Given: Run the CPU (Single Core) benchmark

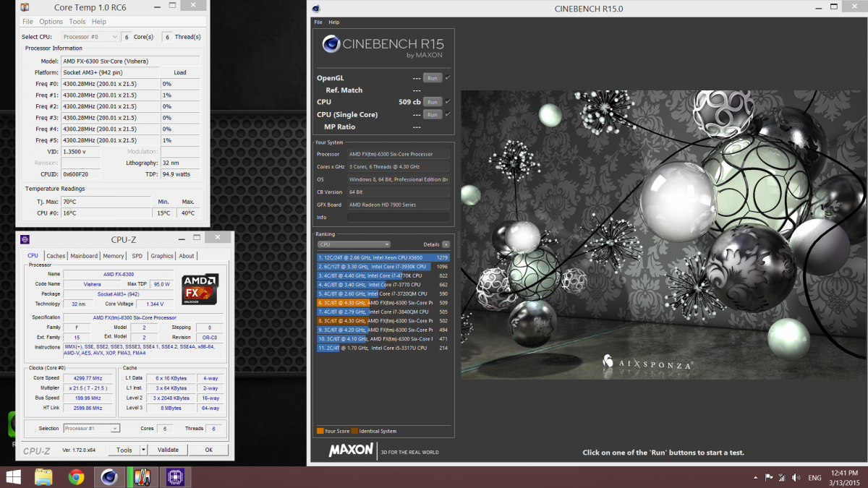Looking at the screenshot, I should point(432,114).
